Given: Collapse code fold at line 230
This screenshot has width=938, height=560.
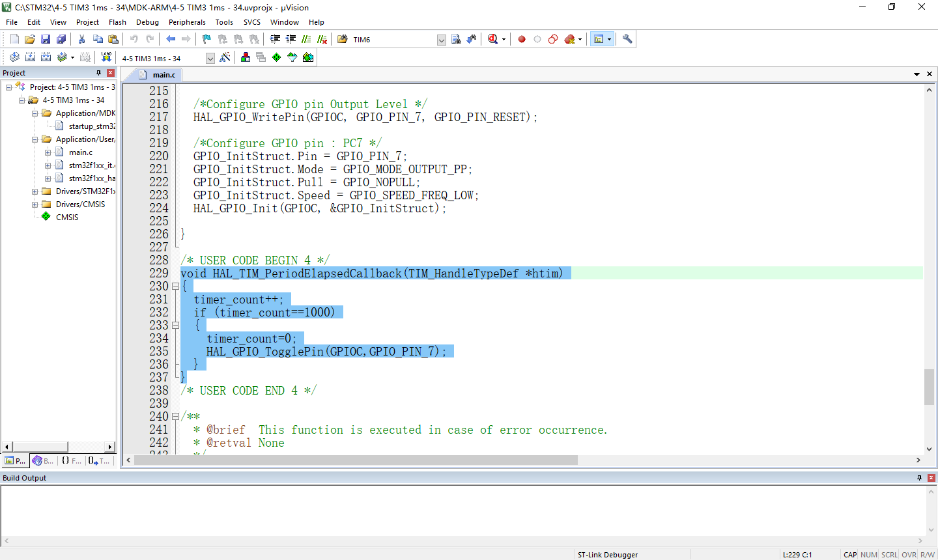Looking at the screenshot, I should pyautogui.click(x=175, y=286).
